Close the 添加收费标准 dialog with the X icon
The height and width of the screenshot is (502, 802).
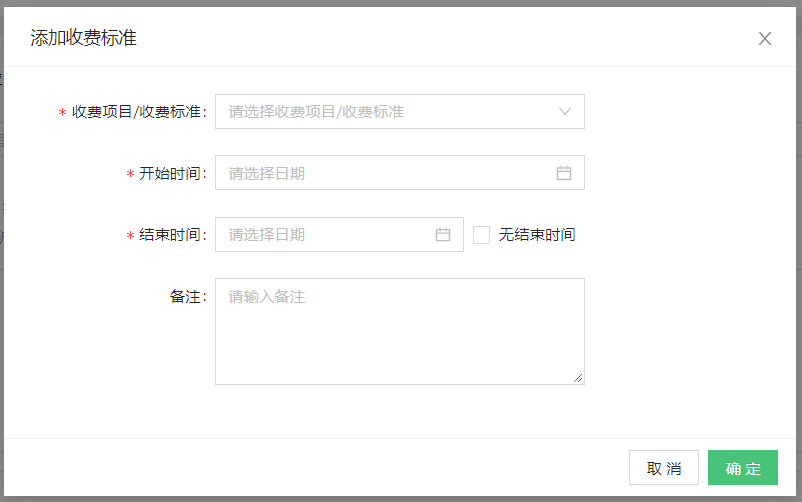pyautogui.click(x=765, y=39)
